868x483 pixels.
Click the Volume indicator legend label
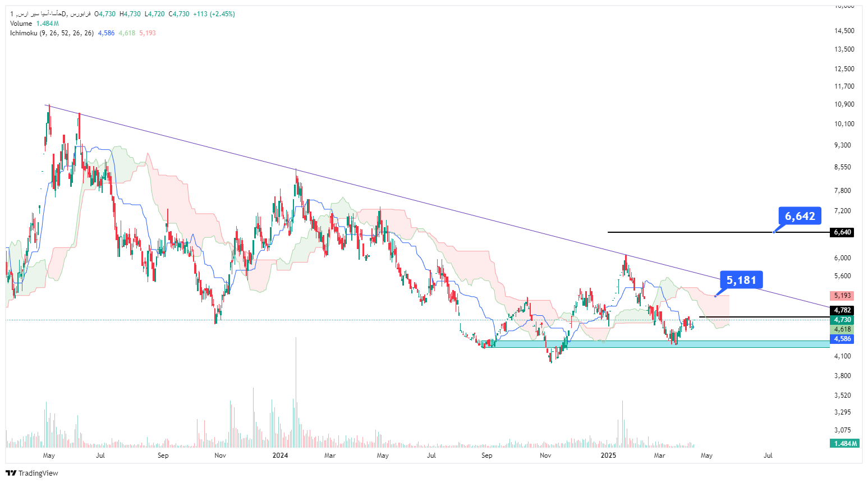tap(21, 24)
